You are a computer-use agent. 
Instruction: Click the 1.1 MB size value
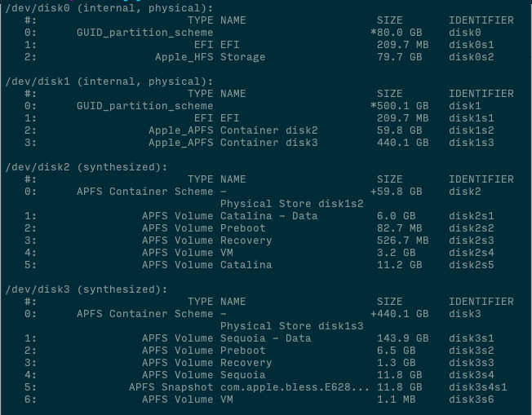(x=397, y=400)
